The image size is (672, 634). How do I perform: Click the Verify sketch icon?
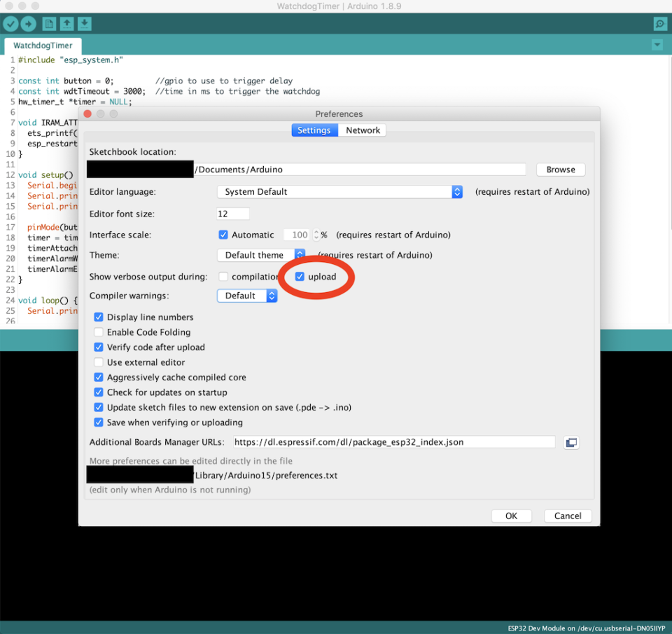pos(10,23)
